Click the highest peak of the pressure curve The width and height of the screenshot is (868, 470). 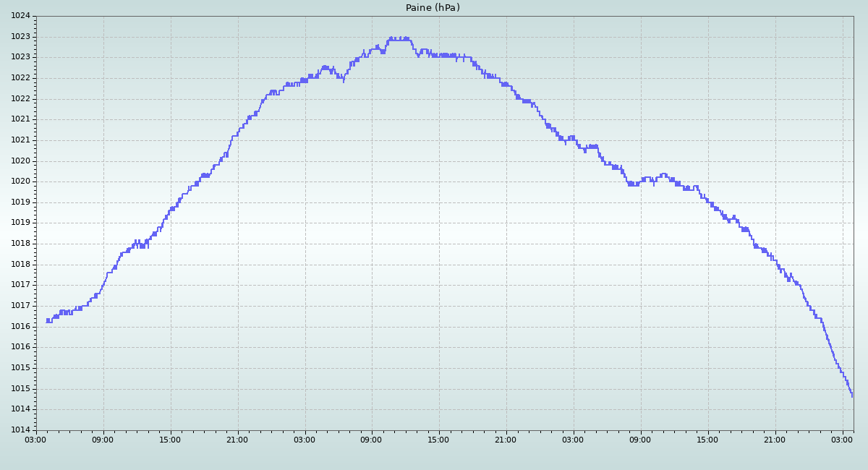coord(391,38)
